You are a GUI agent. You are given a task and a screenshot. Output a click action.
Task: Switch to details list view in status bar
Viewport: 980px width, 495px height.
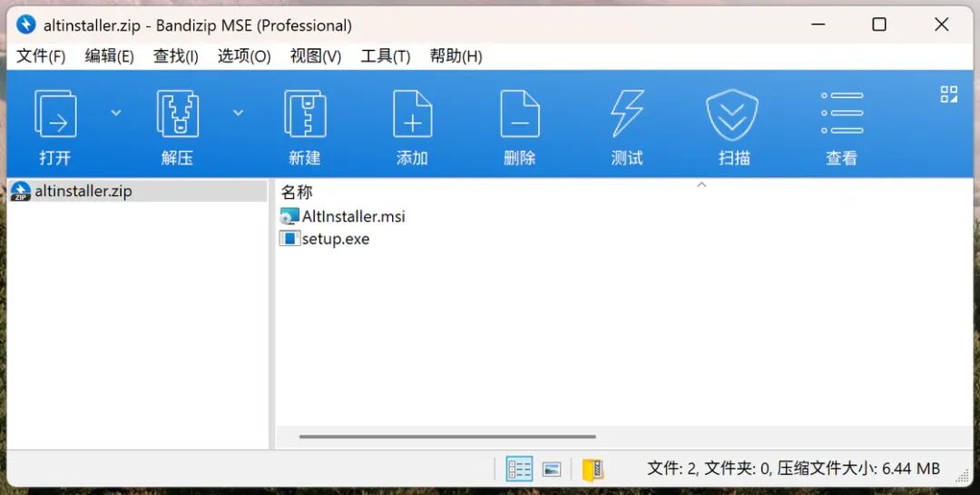519,469
